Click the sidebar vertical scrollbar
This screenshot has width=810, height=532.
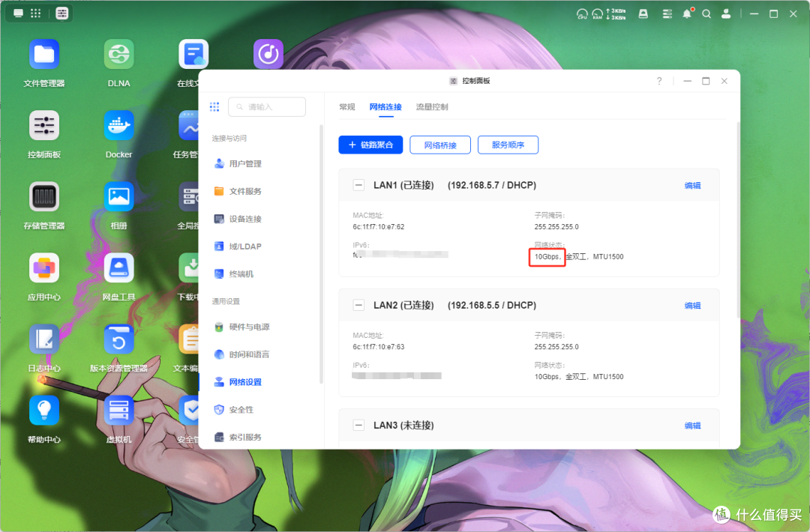(x=321, y=254)
